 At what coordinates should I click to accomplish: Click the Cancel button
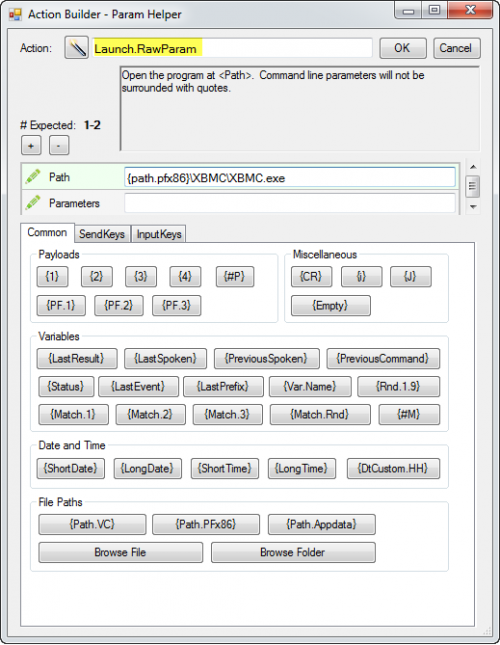(x=456, y=48)
